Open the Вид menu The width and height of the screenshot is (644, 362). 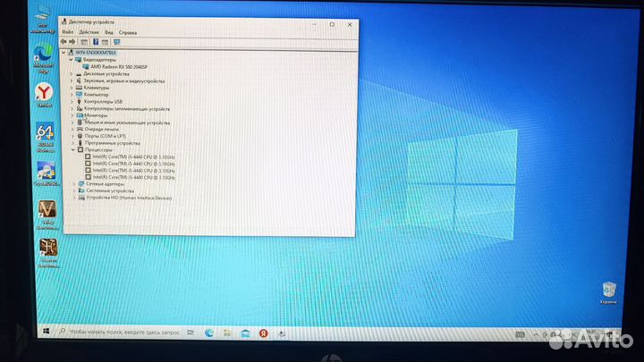(x=109, y=32)
